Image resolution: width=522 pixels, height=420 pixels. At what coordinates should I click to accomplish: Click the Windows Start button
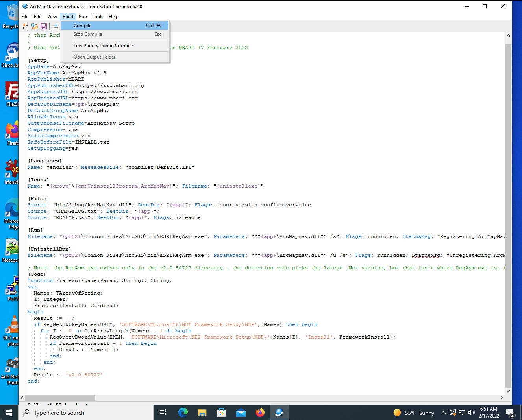tap(9, 413)
